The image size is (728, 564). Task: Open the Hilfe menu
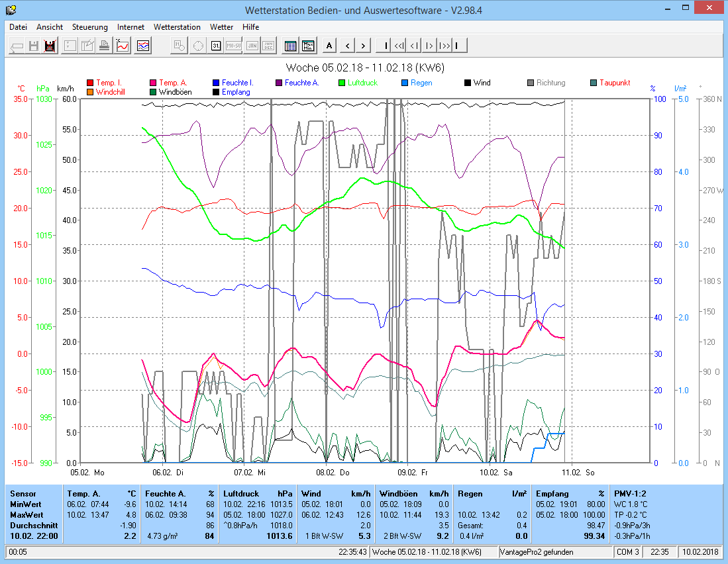(250, 27)
